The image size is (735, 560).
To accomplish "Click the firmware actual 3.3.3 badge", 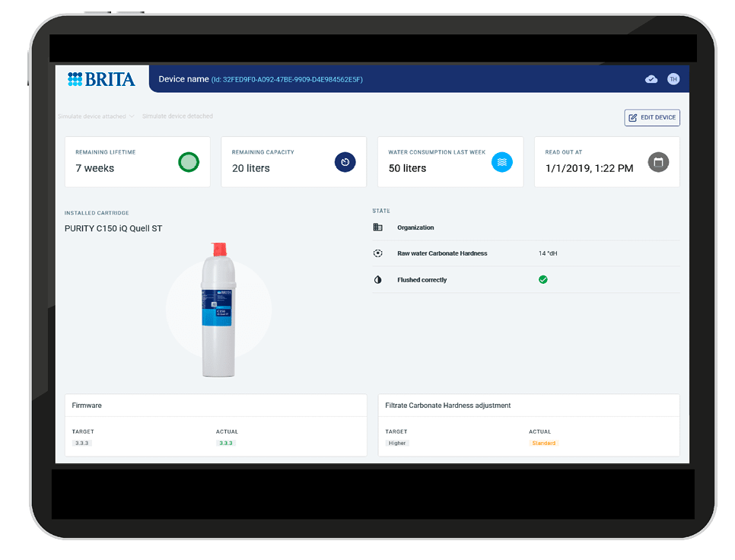I will pyautogui.click(x=226, y=443).
